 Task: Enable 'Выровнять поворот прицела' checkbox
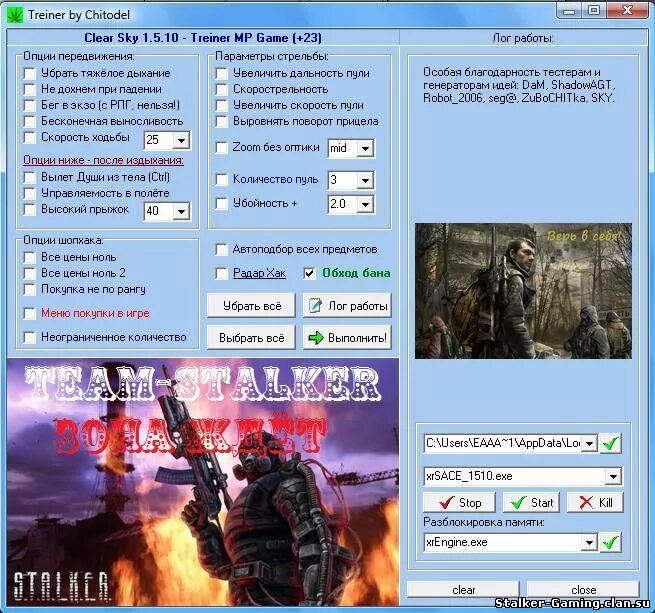pyautogui.click(x=221, y=122)
